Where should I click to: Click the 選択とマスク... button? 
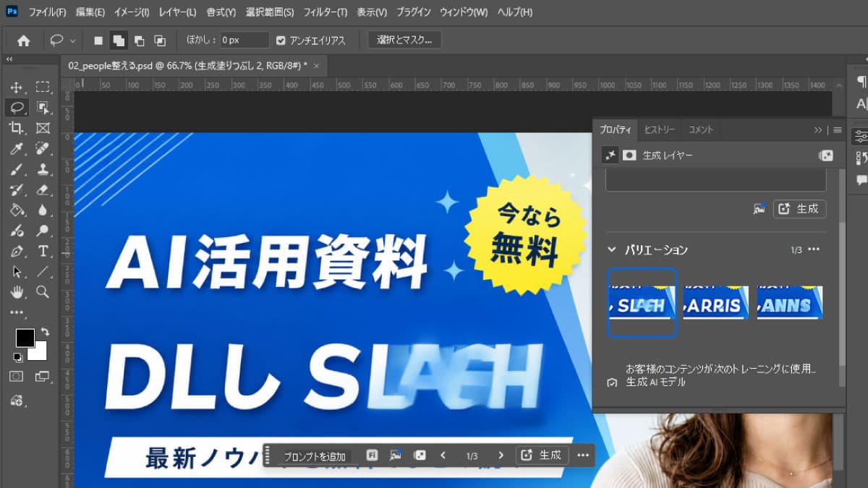pyautogui.click(x=404, y=40)
